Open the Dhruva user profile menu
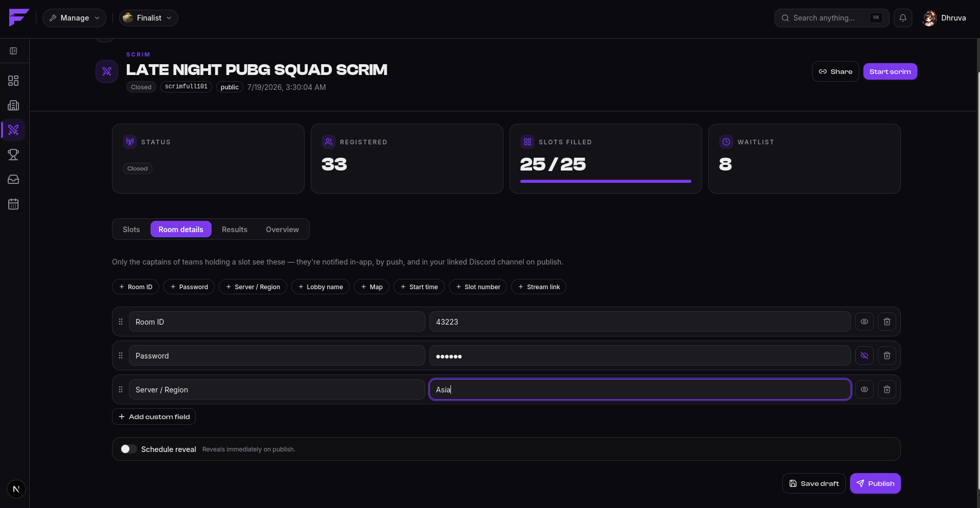This screenshot has height=508, width=980. [x=945, y=18]
